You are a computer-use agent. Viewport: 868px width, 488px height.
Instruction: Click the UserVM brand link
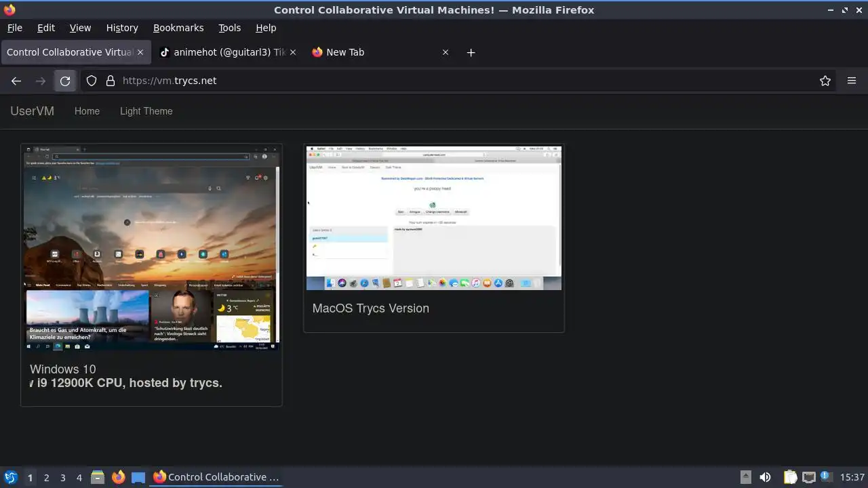(x=32, y=111)
